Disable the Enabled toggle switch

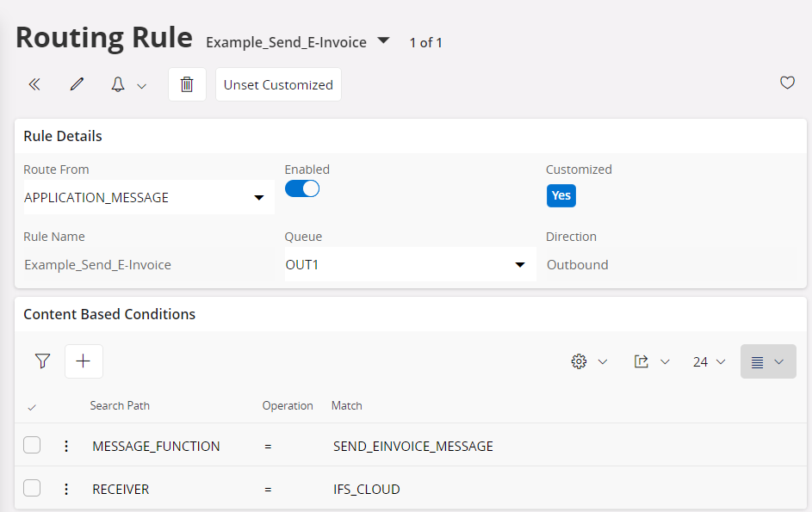coord(302,187)
